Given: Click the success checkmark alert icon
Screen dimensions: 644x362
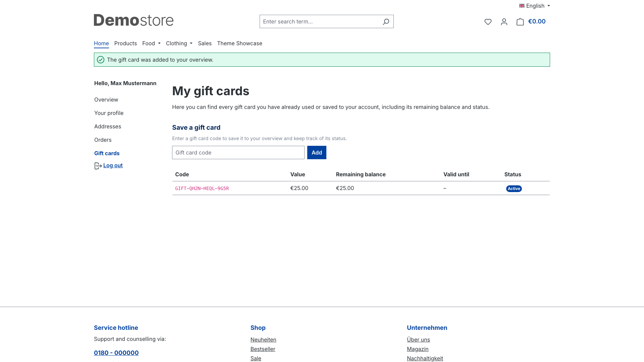Looking at the screenshot, I should (x=101, y=60).
